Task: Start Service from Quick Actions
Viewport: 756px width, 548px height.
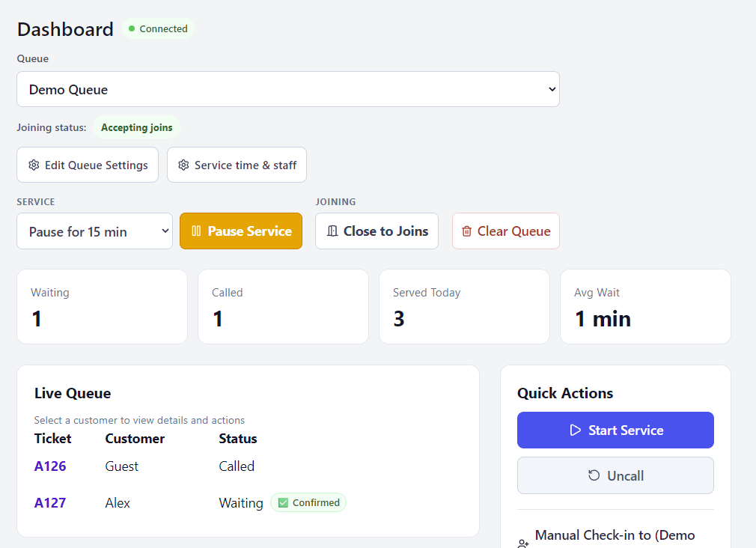Action: pyautogui.click(x=615, y=430)
